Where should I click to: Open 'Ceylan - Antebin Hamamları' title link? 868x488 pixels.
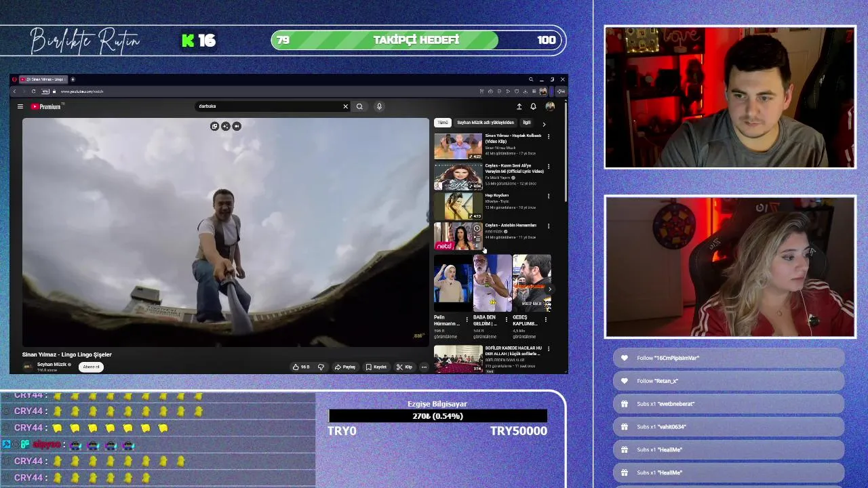pos(511,225)
